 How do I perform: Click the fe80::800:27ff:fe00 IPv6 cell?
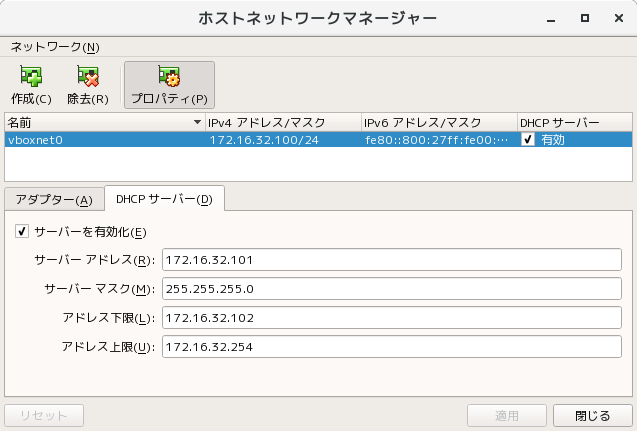point(437,140)
